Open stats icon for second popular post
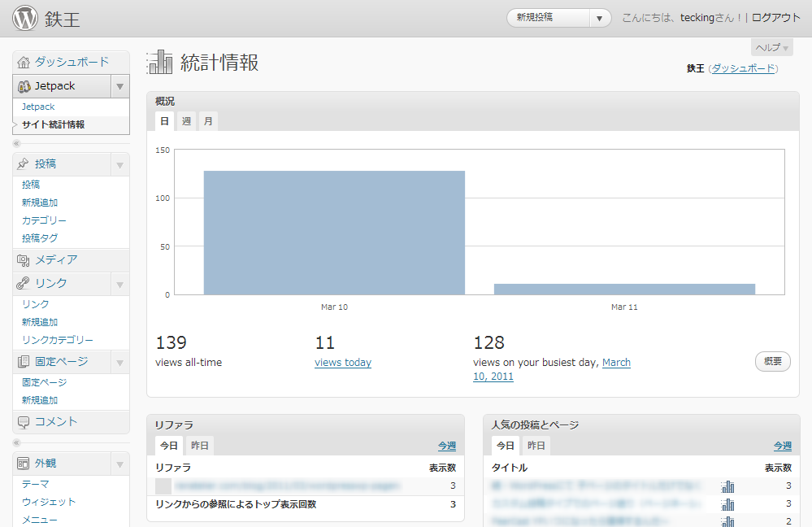The width and height of the screenshot is (812, 527). 727,504
